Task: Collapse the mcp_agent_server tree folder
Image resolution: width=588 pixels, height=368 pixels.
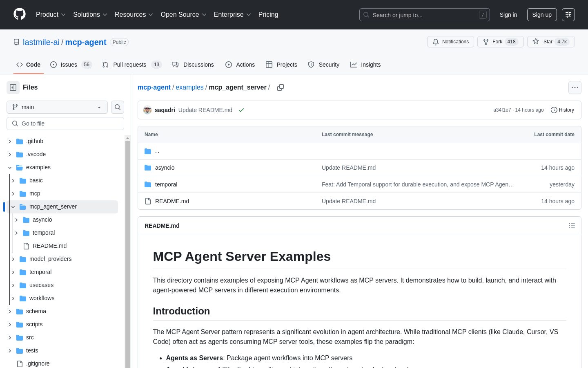Action: click(x=13, y=207)
